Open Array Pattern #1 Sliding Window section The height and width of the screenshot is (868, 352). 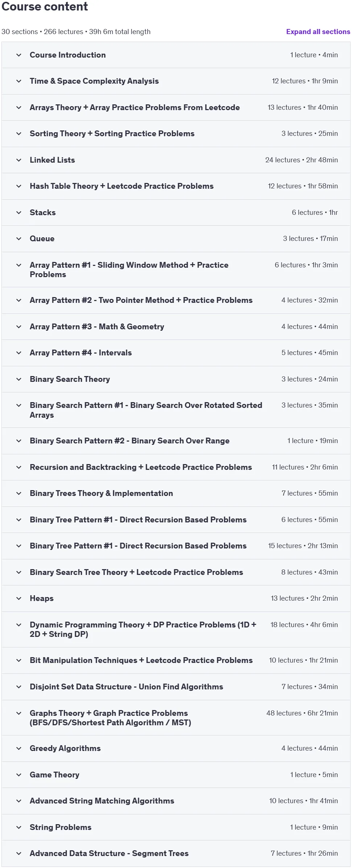pyautogui.click(x=129, y=270)
